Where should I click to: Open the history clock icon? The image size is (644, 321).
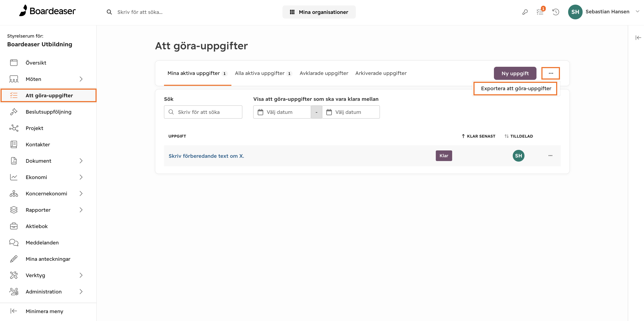click(556, 12)
